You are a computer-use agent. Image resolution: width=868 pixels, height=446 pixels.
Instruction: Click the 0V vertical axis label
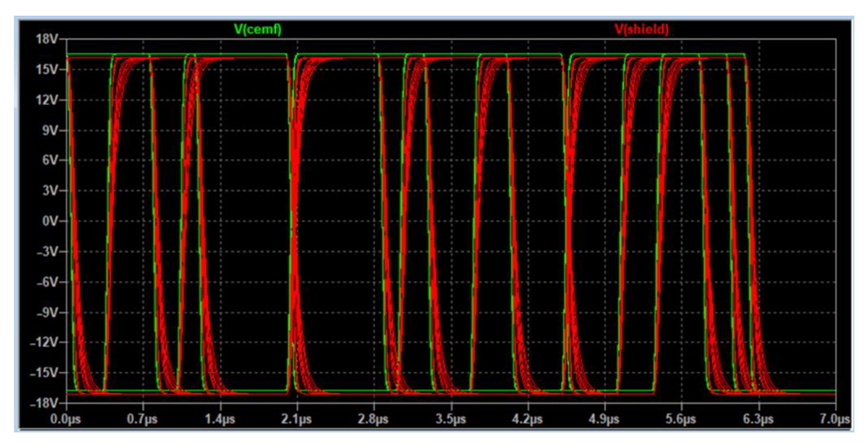click(50, 221)
